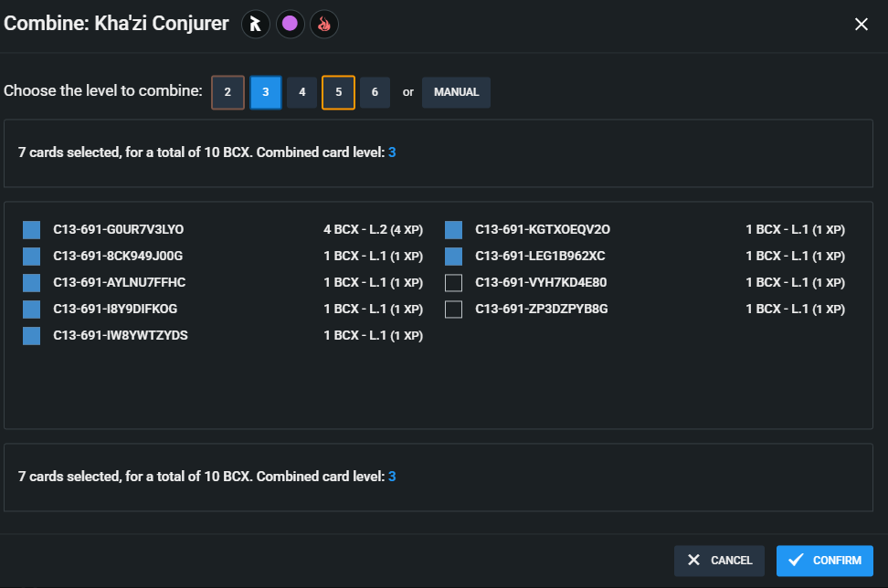
Task: Enable card C13-691-ZP3DZPYB8G checkbox
Action: point(453,310)
